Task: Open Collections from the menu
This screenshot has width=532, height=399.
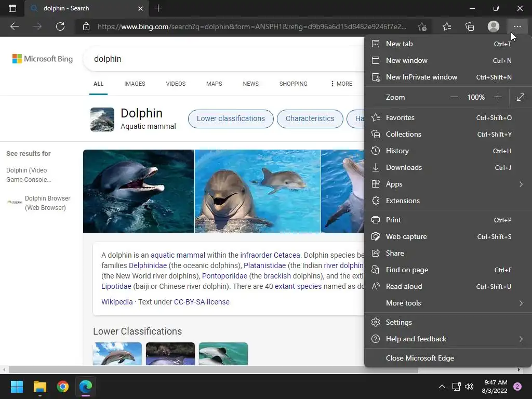Action: point(448,135)
